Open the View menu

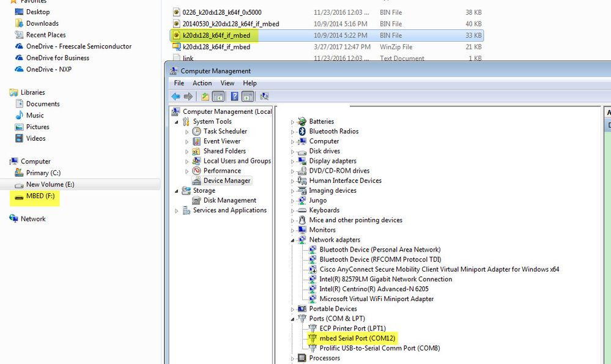coord(227,83)
